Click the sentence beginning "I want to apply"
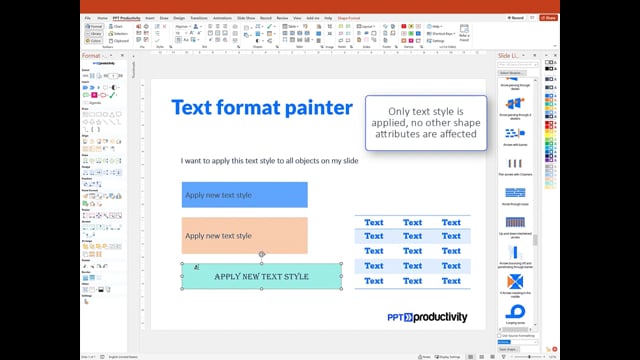 click(x=269, y=161)
